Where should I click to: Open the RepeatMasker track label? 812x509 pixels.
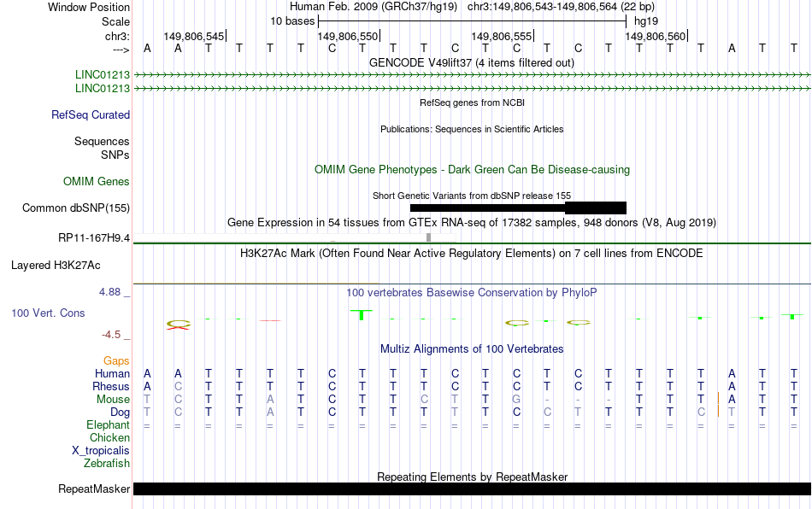click(94, 489)
